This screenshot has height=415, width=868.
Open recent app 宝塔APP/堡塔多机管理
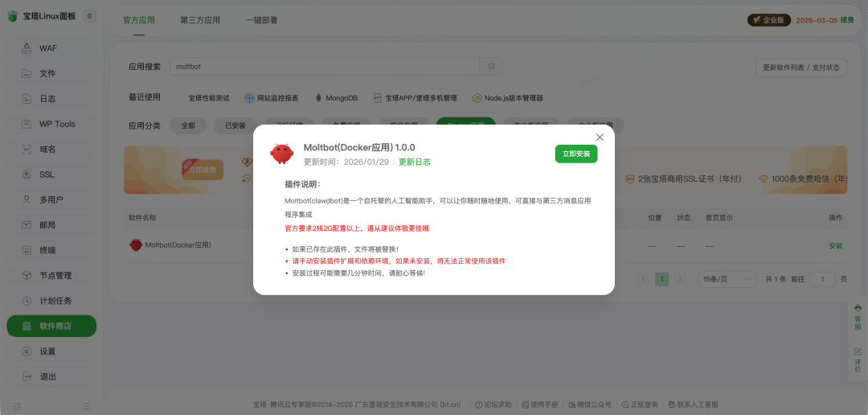click(x=416, y=98)
